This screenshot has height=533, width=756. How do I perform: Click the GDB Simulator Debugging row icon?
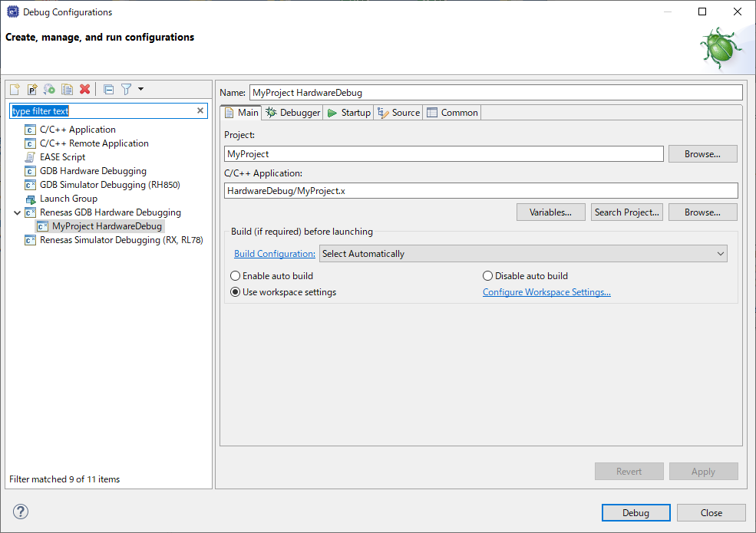pyautogui.click(x=30, y=185)
